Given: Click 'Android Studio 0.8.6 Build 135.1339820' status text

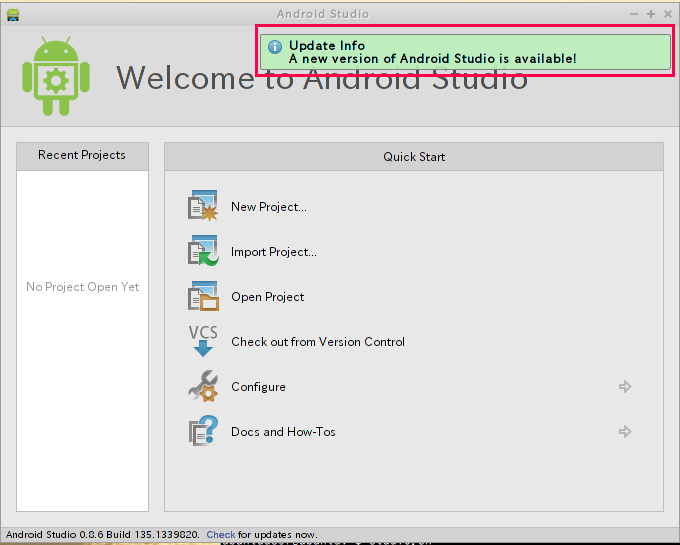Looking at the screenshot, I should click(x=102, y=535).
